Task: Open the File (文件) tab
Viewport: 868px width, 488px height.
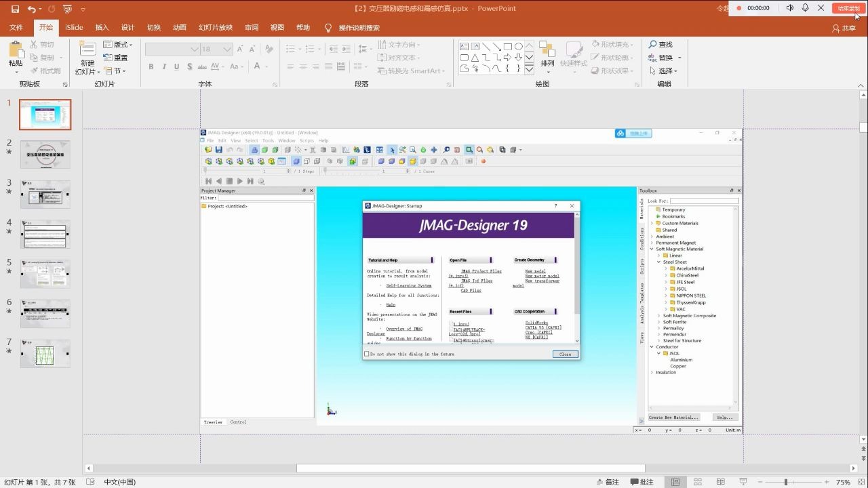Action: point(16,28)
